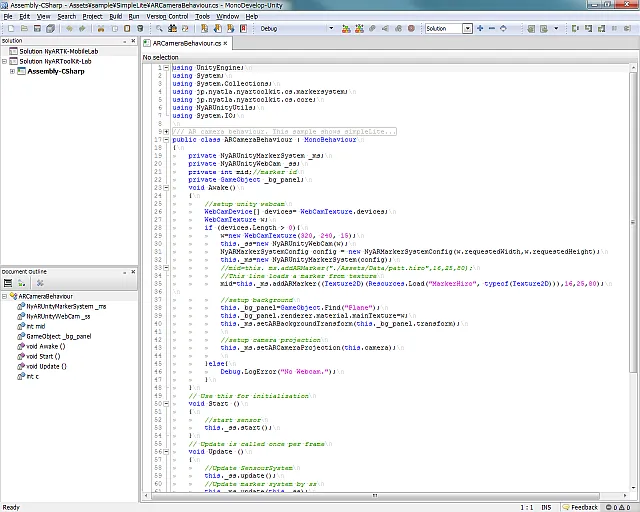Click the No selection breadcrumb
The height and width of the screenshot is (512, 640).
coord(160,58)
